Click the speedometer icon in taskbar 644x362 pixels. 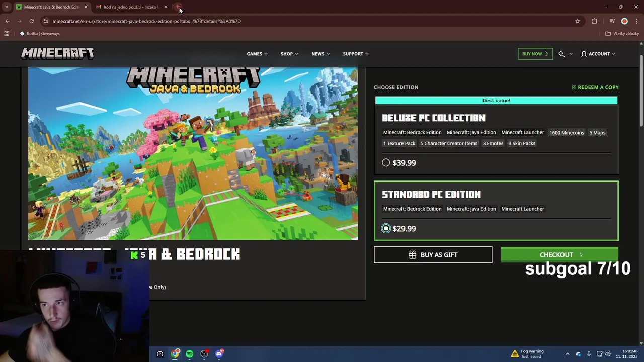pyautogui.click(x=160, y=354)
